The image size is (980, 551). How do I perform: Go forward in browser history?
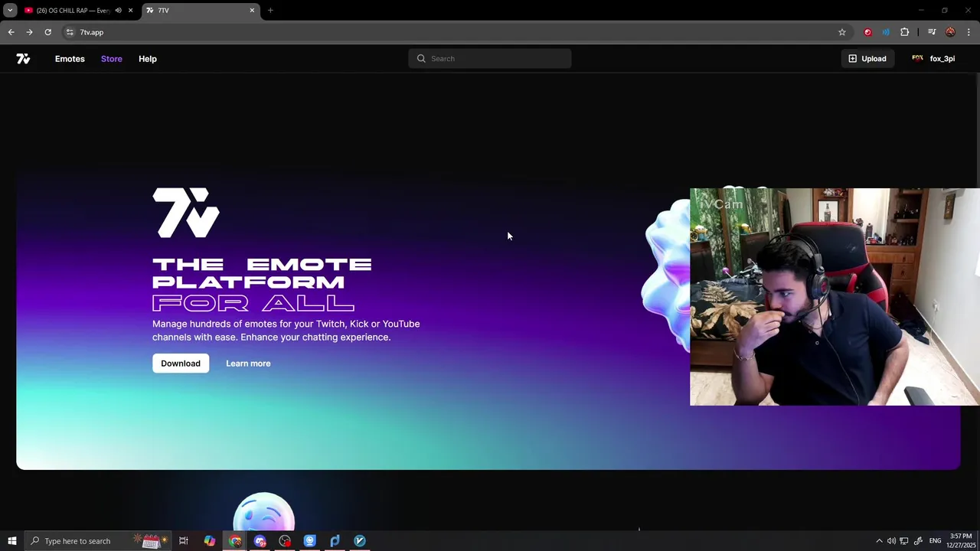point(29,32)
